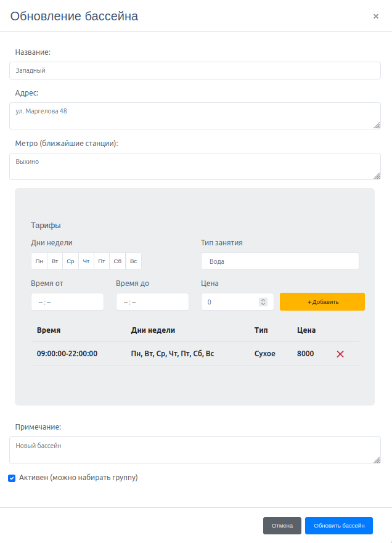392x543 pixels.
Task: Delete the 09:00:00-22:00:00 tariff row
Action: coord(340,354)
